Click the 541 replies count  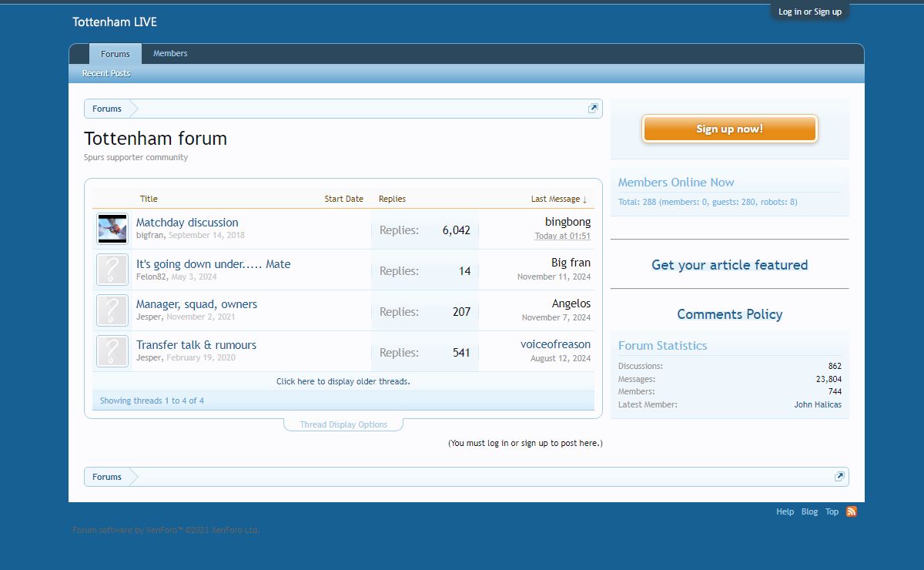pyautogui.click(x=461, y=353)
